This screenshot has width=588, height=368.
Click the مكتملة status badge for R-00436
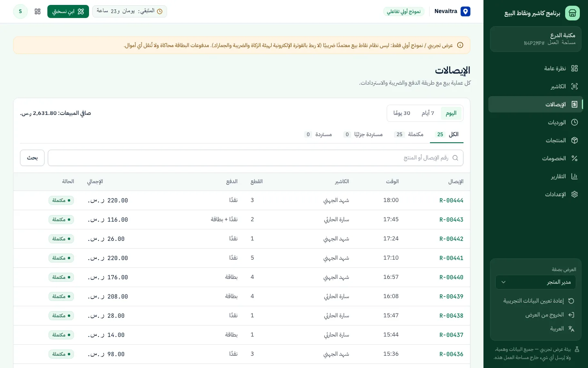point(61,354)
